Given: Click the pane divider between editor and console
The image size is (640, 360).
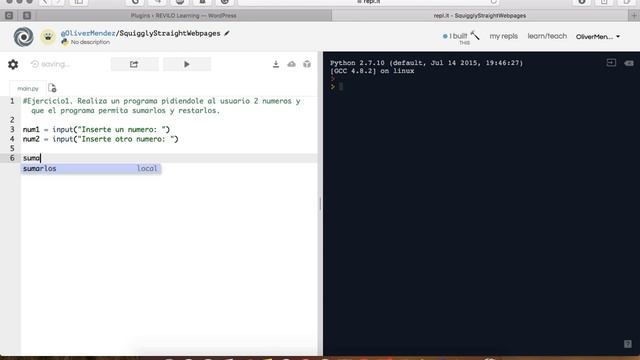Looking at the screenshot, I should pyautogui.click(x=320, y=203).
